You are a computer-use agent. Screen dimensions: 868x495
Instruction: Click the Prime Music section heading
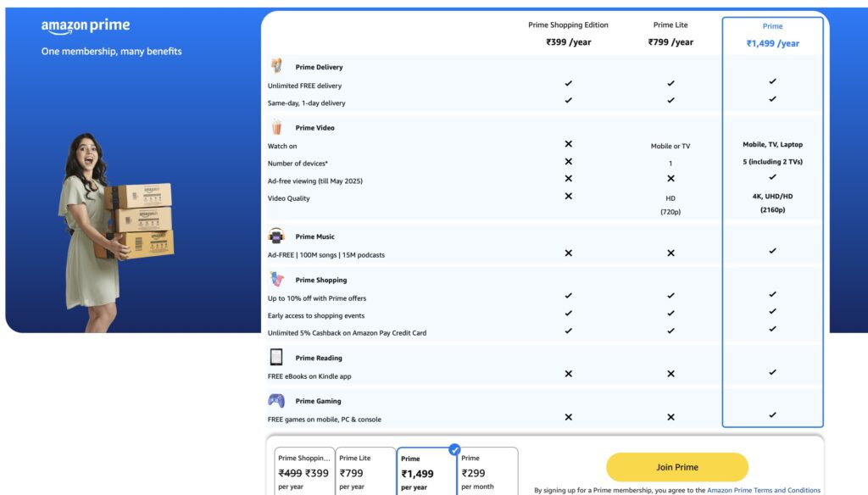tap(315, 236)
